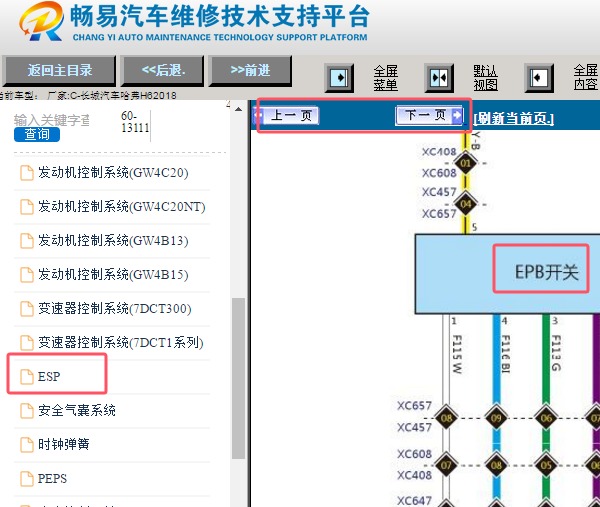Go forward with the >>前进 button
Screen dimensions: 600x507
coord(250,71)
